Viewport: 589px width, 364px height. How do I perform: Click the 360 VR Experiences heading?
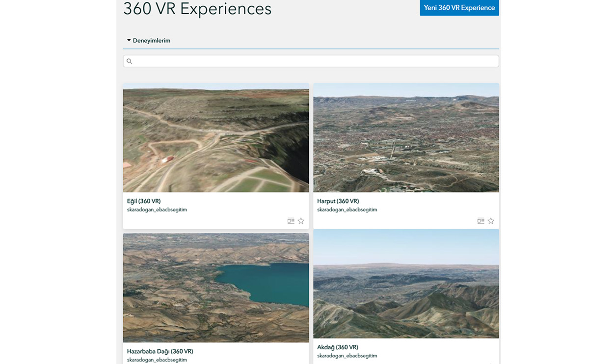coord(197,8)
